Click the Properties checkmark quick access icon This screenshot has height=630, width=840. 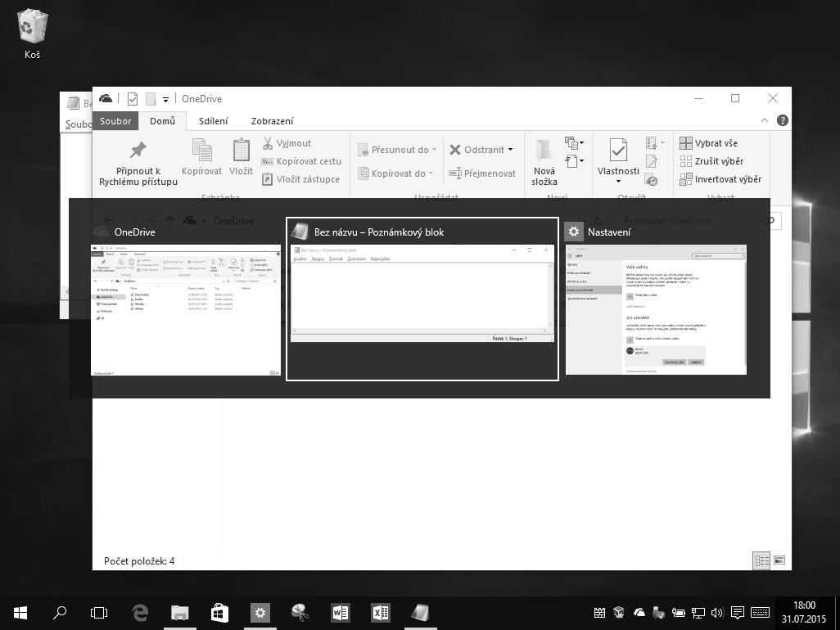coord(133,99)
